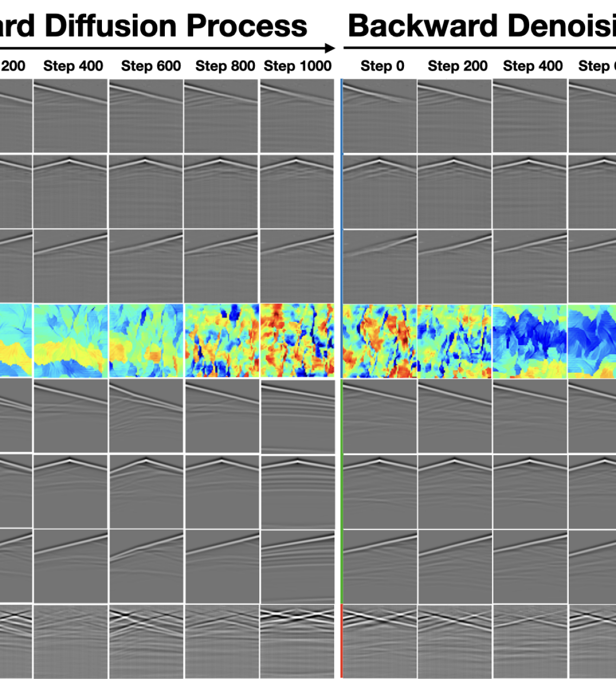
Task: Select 'Step 200' label under the backward denoising heading
Action: [458, 66]
